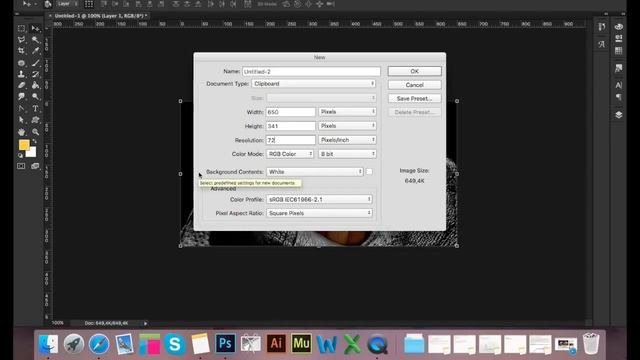This screenshot has height=360, width=640.
Task: Click Save Preset button
Action: coord(414,98)
